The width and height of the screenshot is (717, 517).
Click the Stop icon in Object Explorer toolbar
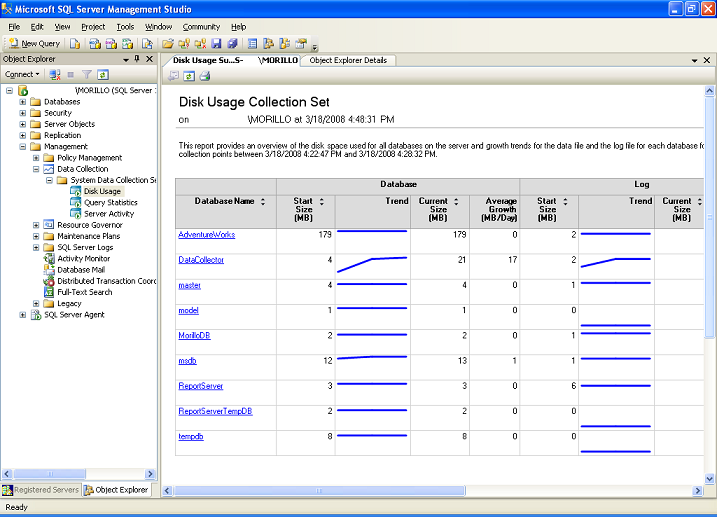pos(70,75)
